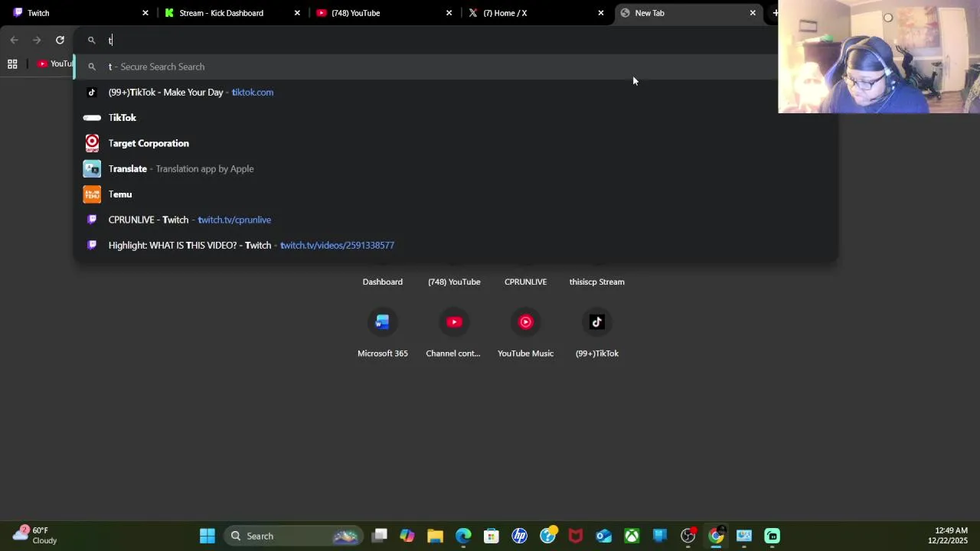This screenshot has width=980, height=551.
Task: Choose the (99+)TikTok - Make Your Day suggestion
Action: coord(455,92)
